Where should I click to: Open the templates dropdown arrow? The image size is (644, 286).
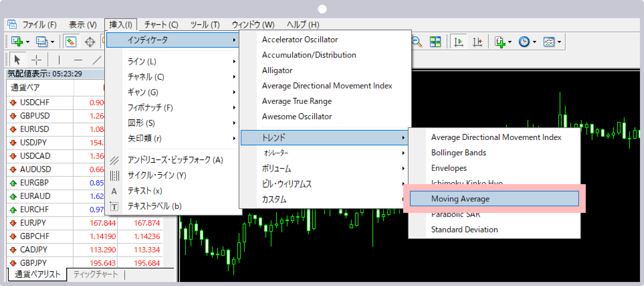[x=559, y=42]
